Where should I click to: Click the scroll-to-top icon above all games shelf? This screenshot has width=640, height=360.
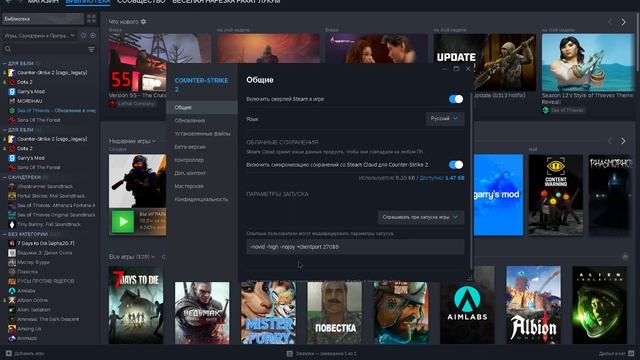tap(625, 256)
